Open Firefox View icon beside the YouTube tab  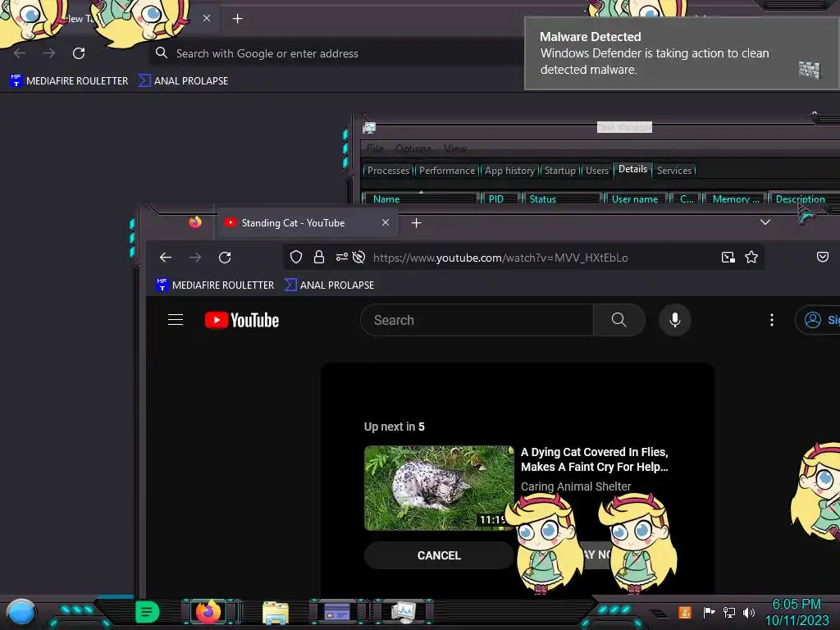coord(195,221)
